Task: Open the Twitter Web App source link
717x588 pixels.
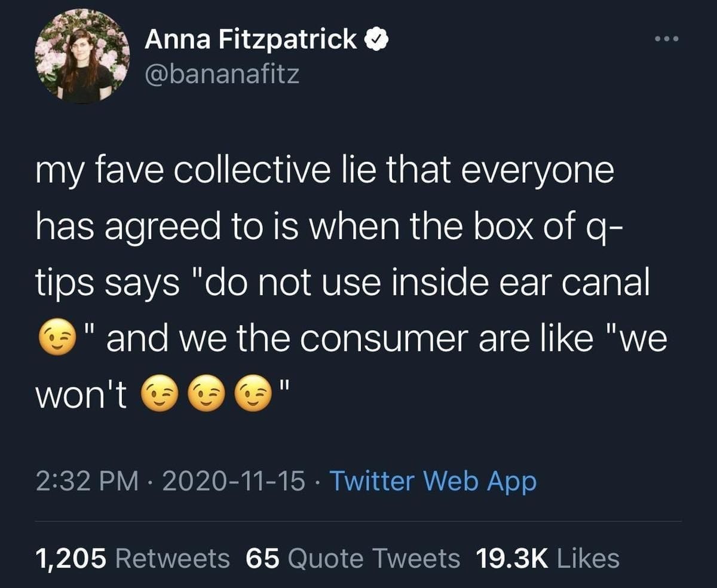Action: pos(433,481)
